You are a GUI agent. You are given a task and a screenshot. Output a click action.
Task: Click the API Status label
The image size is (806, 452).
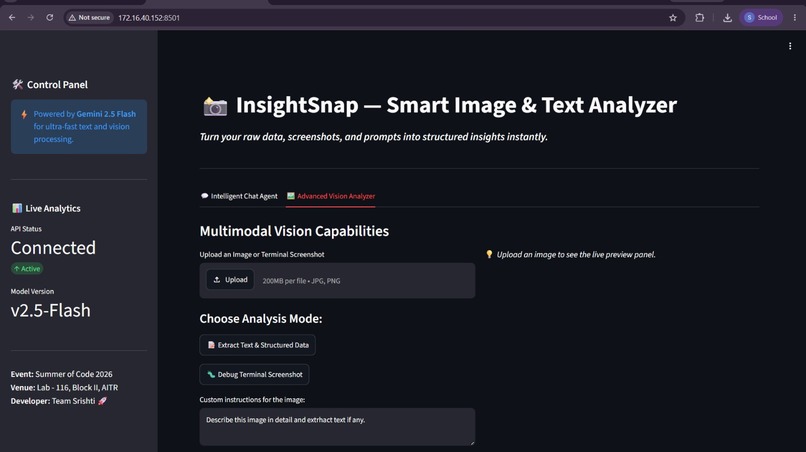click(26, 229)
